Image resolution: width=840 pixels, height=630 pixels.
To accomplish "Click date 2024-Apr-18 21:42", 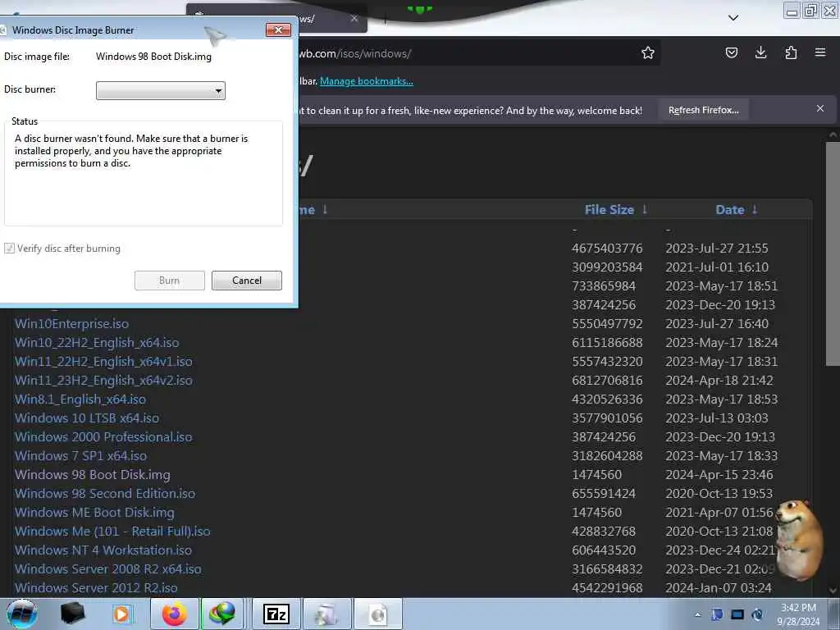I will tap(719, 380).
